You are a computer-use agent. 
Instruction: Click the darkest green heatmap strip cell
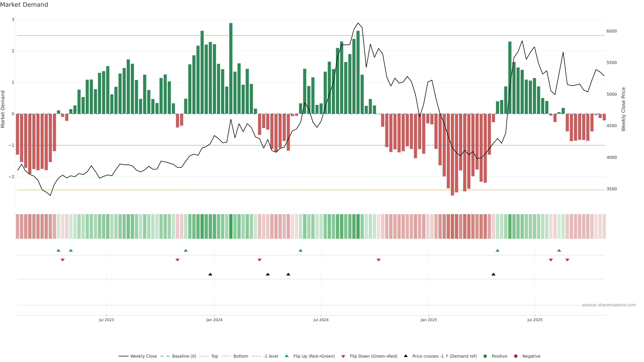pos(231,226)
